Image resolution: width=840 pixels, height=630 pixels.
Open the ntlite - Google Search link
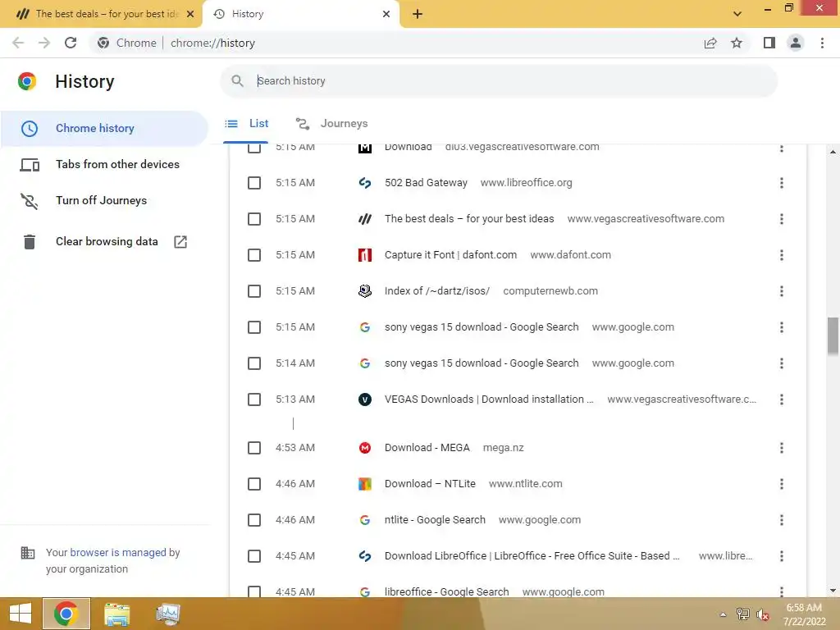[x=435, y=520]
